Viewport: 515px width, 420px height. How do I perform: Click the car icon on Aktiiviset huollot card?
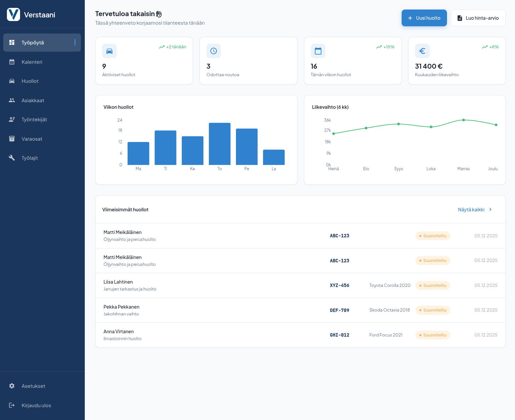[109, 51]
